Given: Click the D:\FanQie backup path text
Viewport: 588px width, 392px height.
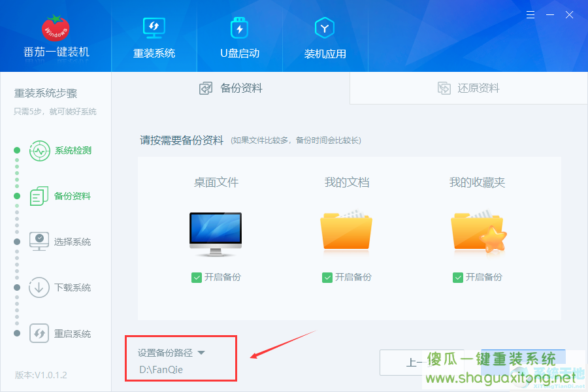Looking at the screenshot, I should (x=161, y=370).
